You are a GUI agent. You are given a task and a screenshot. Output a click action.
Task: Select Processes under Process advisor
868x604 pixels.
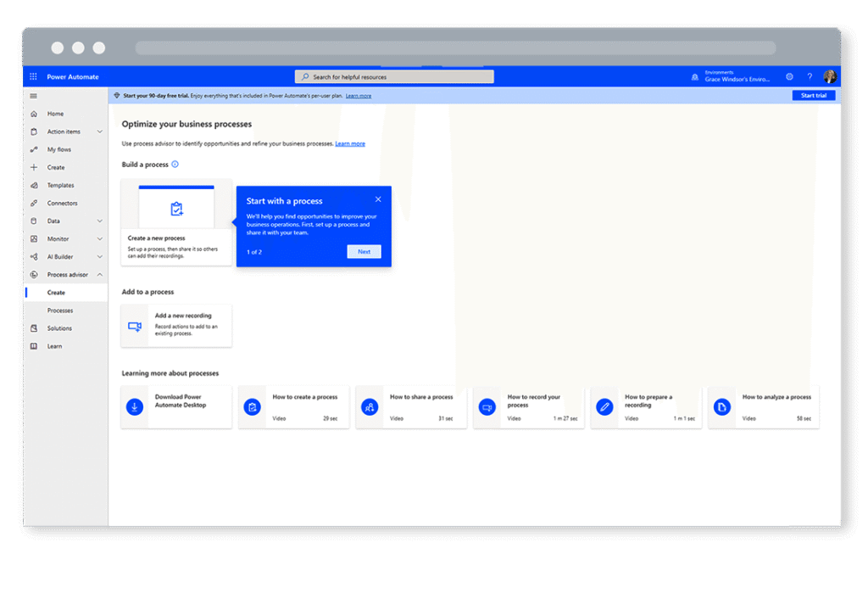point(60,310)
